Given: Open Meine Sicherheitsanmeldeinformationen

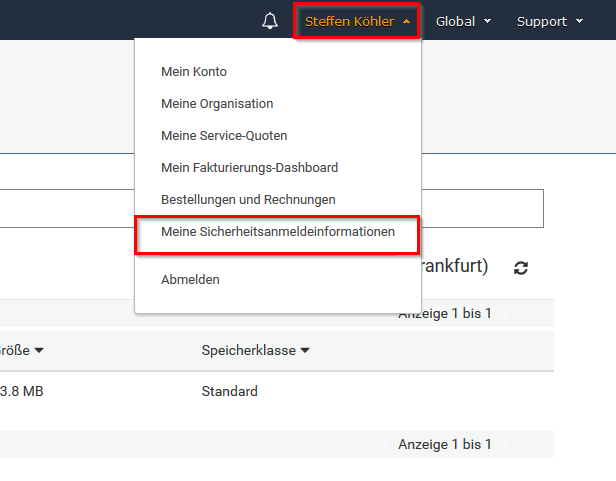Looking at the screenshot, I should point(278,232).
